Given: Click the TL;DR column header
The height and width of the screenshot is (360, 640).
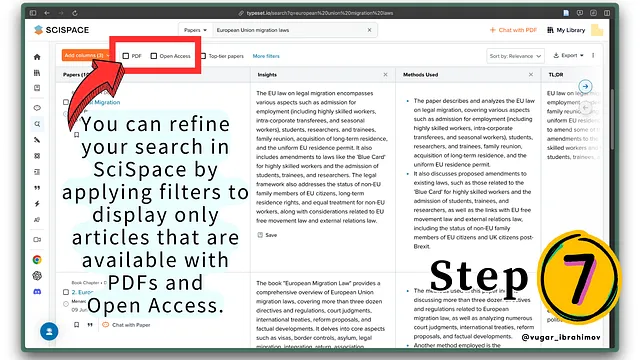Looking at the screenshot, I should pyautogui.click(x=556, y=75).
